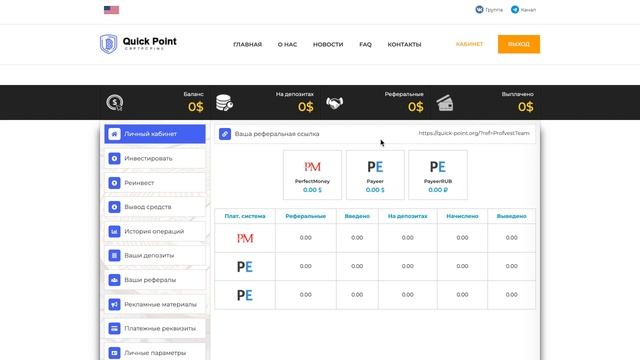Open Вывод средств sidebar item
The image size is (640, 360).
(x=155, y=207)
